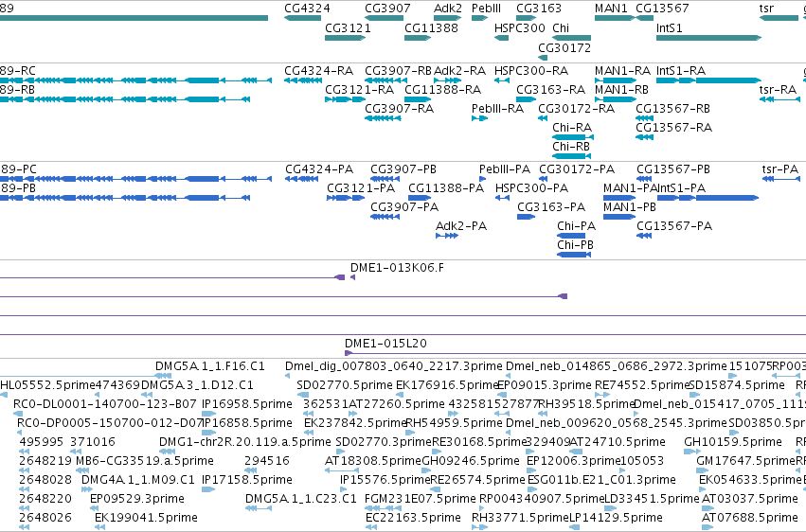Click the GH10159.5prime EST label
Screen dimensions: 806x532
[733, 443]
